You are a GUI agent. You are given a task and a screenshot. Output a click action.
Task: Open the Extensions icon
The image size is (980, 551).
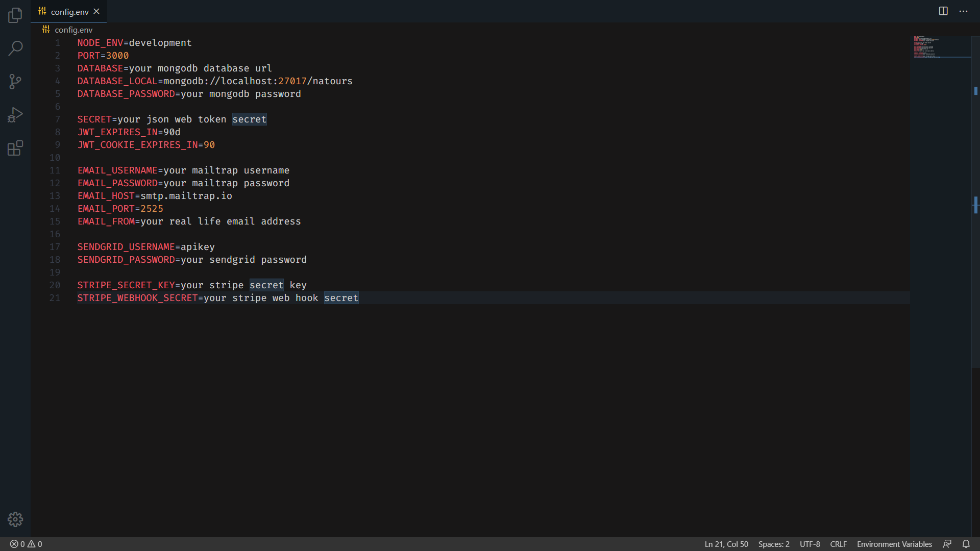(15, 148)
